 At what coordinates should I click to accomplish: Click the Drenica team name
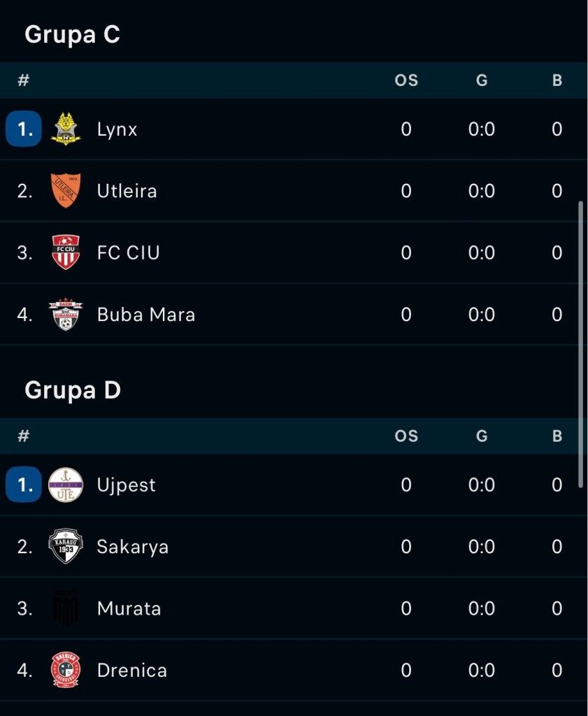[x=132, y=671]
